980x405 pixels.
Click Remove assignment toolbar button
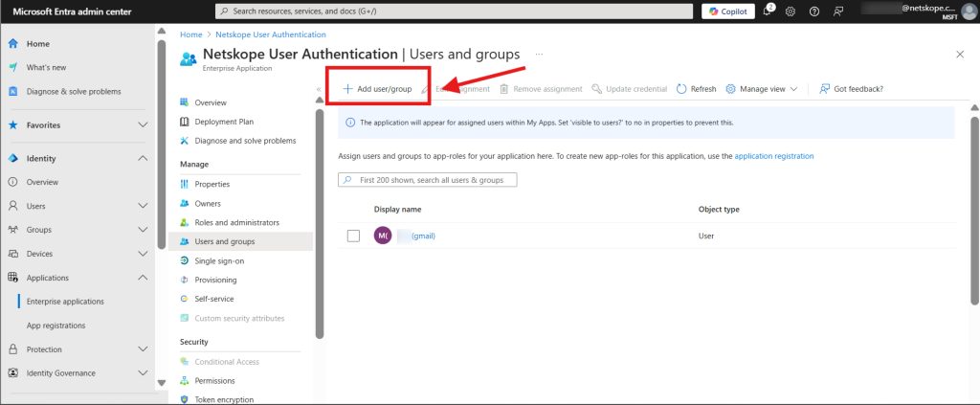[x=542, y=89]
